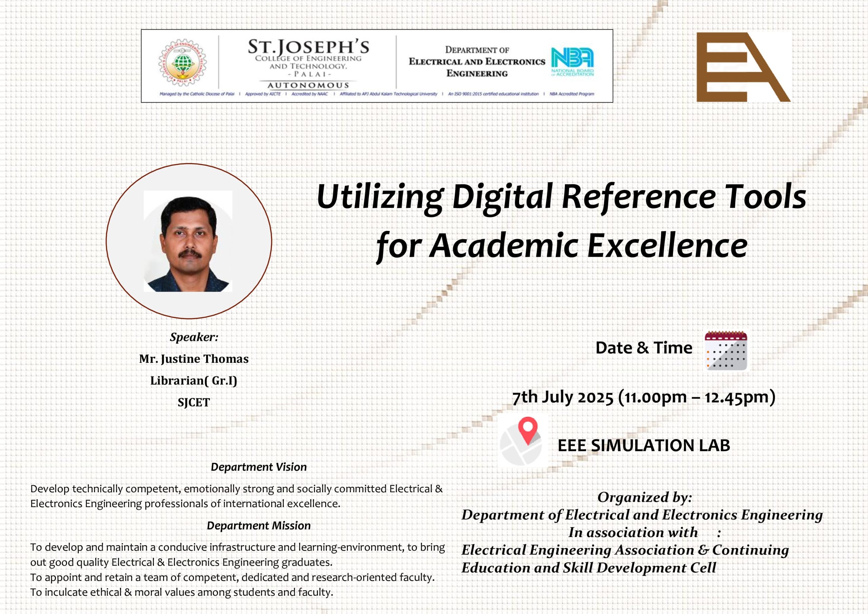This screenshot has height=614, width=868.
Task: Click the 'for Academic Excellence' title line
Action: pos(562,246)
